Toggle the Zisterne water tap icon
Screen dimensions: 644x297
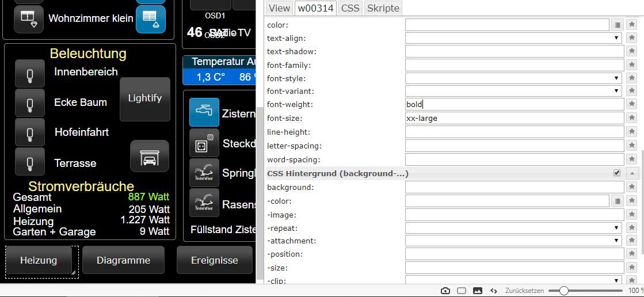click(204, 112)
